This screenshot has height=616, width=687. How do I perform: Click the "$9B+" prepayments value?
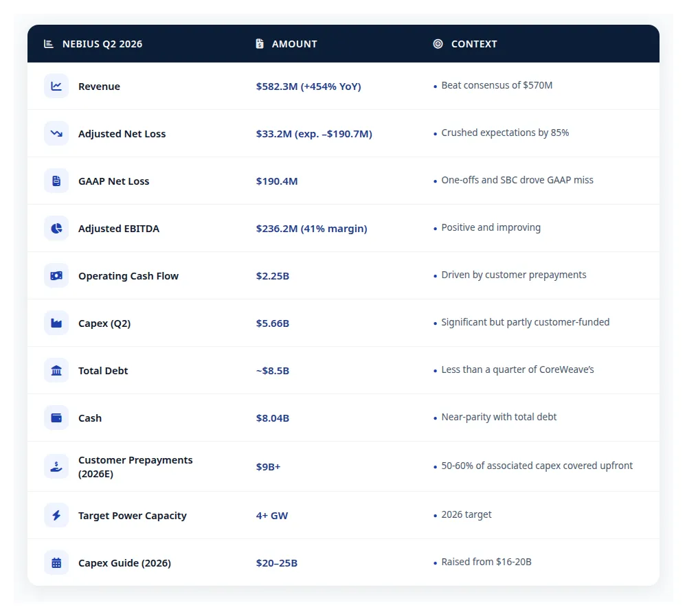tap(268, 466)
